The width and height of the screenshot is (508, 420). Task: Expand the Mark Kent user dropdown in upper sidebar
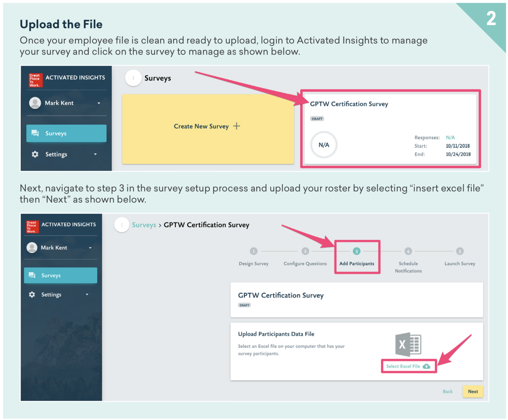[x=99, y=103]
